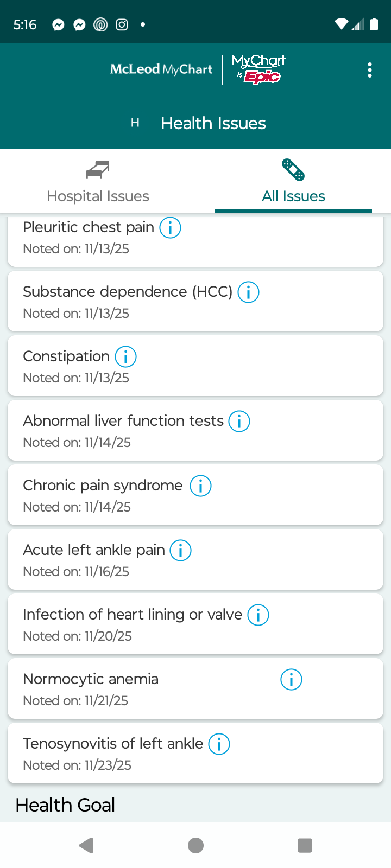Tap the Normocytic anemia info icon
The width and height of the screenshot is (391, 868).
(291, 680)
